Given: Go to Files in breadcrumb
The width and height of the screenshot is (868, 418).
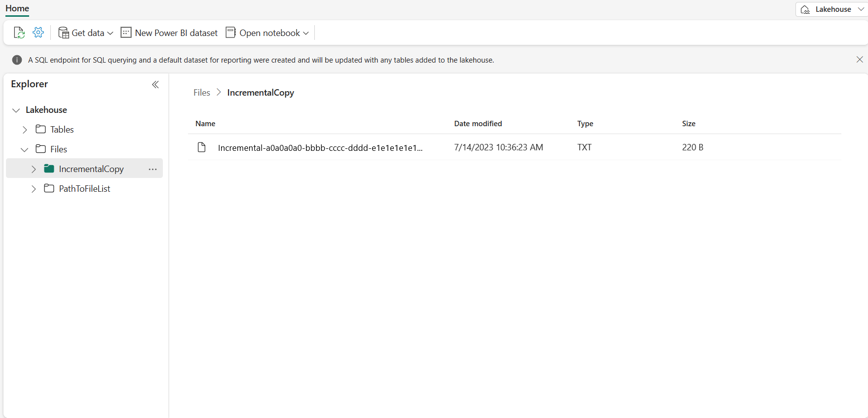Looking at the screenshot, I should click(x=202, y=93).
